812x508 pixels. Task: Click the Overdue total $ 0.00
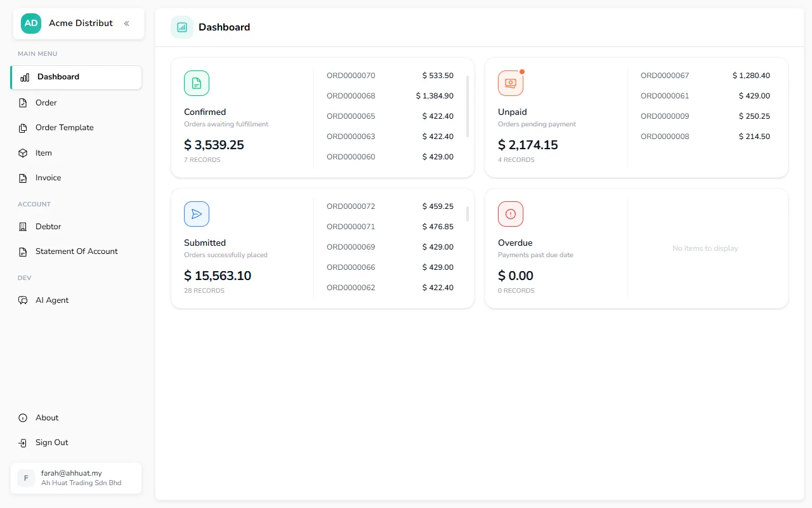[516, 276]
